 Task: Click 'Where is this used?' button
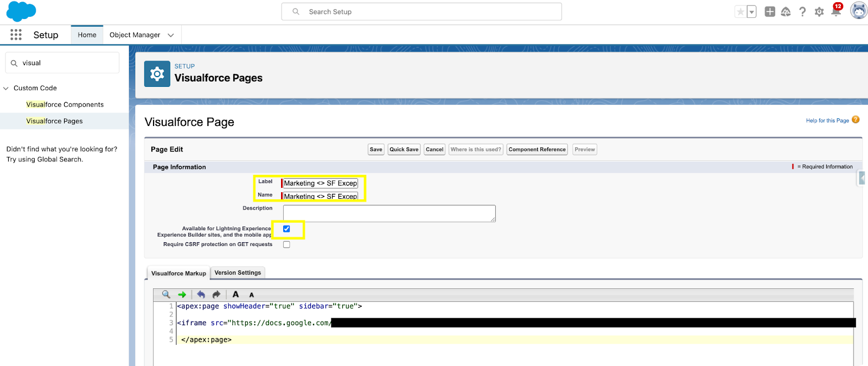(476, 149)
